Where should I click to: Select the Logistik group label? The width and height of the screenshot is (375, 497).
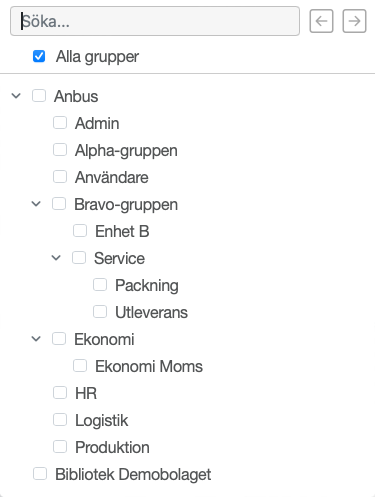(x=101, y=420)
